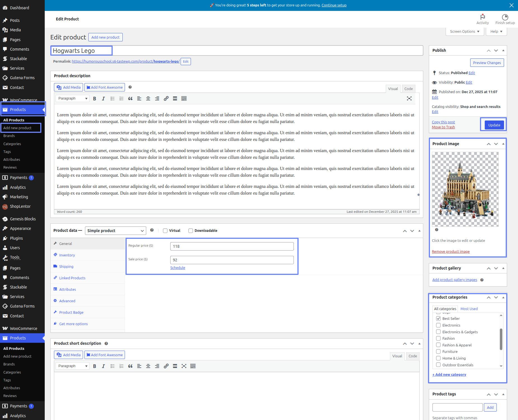Click the Italic icon in product description toolbar
The width and height of the screenshot is (518, 420).
tap(103, 98)
